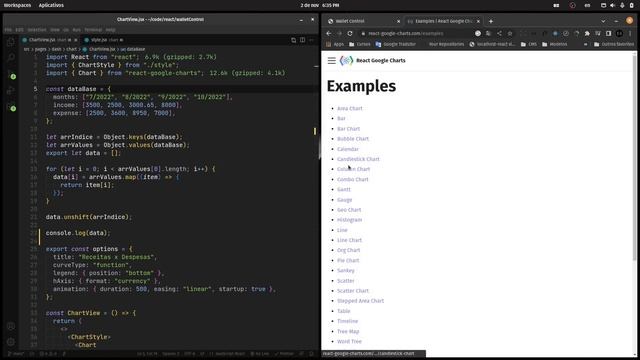The height and width of the screenshot is (360, 640).
Task: Open the Bubble Chart example link
Action: coord(353,139)
